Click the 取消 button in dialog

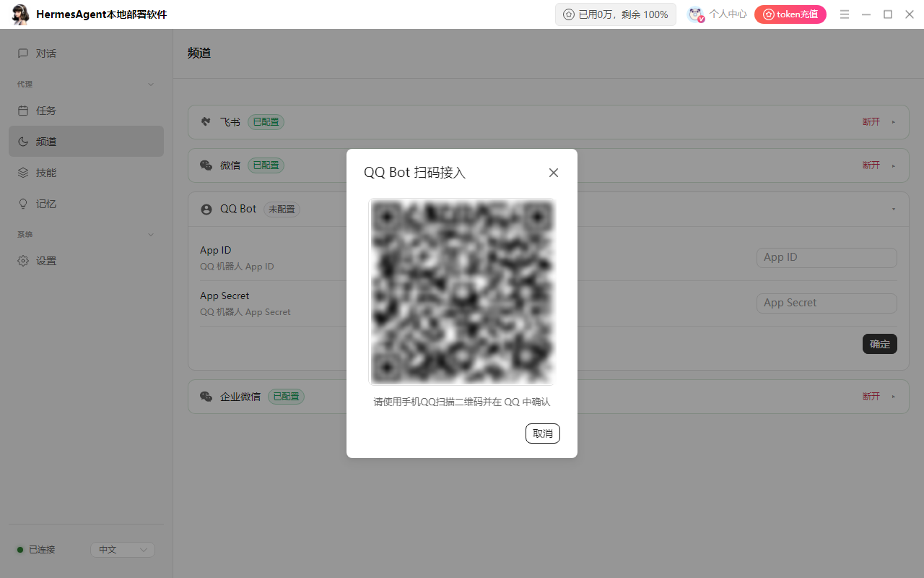click(543, 433)
